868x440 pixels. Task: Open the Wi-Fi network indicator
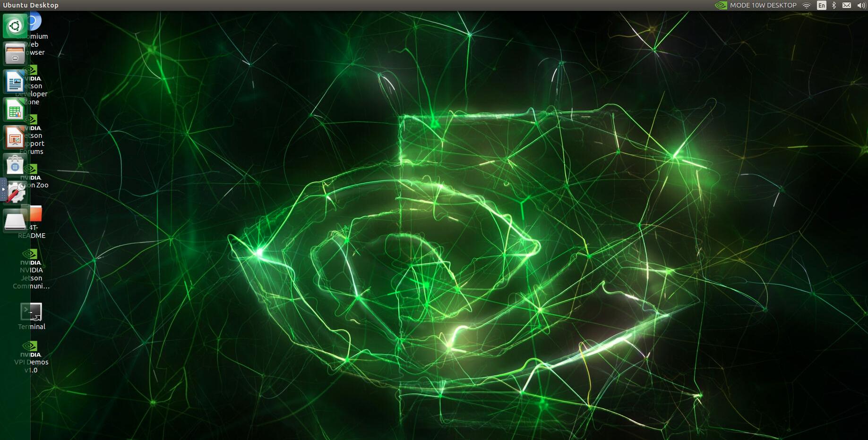(x=807, y=5)
